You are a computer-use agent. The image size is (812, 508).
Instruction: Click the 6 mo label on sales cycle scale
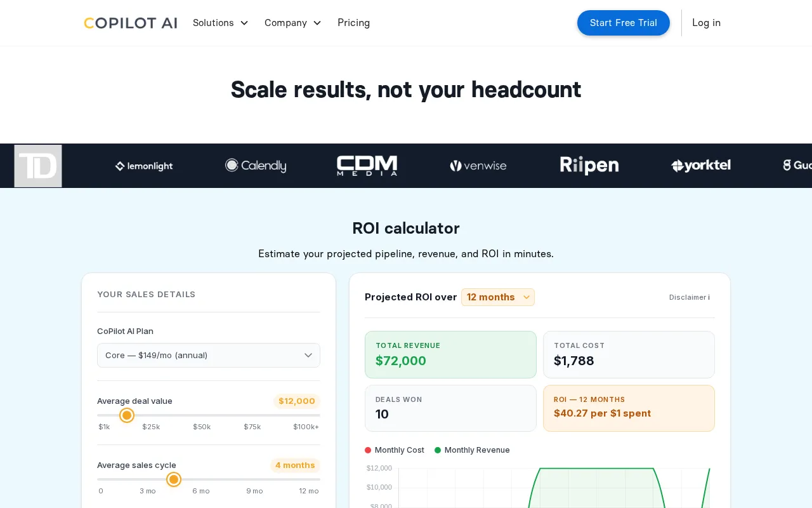[x=201, y=491]
